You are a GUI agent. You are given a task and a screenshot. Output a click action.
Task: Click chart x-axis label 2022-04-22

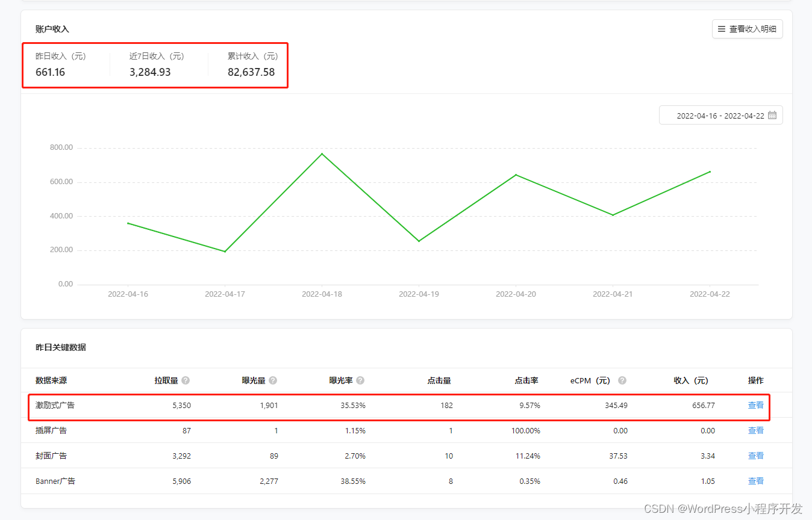coord(710,294)
